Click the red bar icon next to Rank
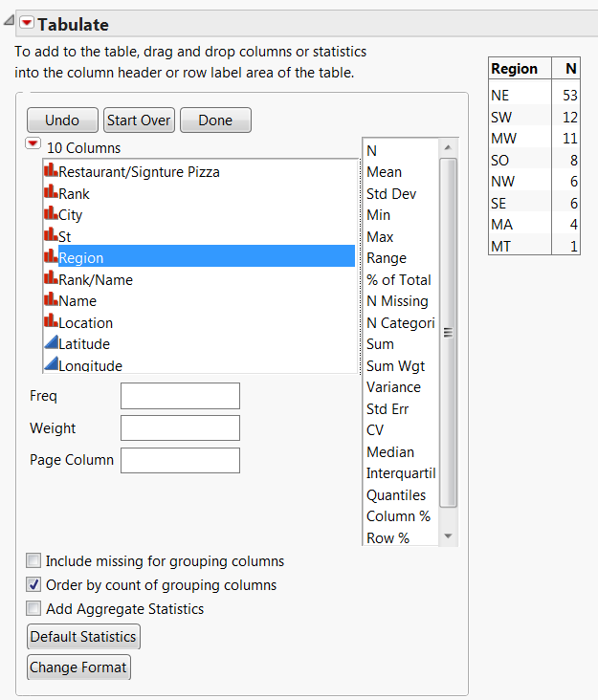Screen dimensions: 598x700 [51, 192]
